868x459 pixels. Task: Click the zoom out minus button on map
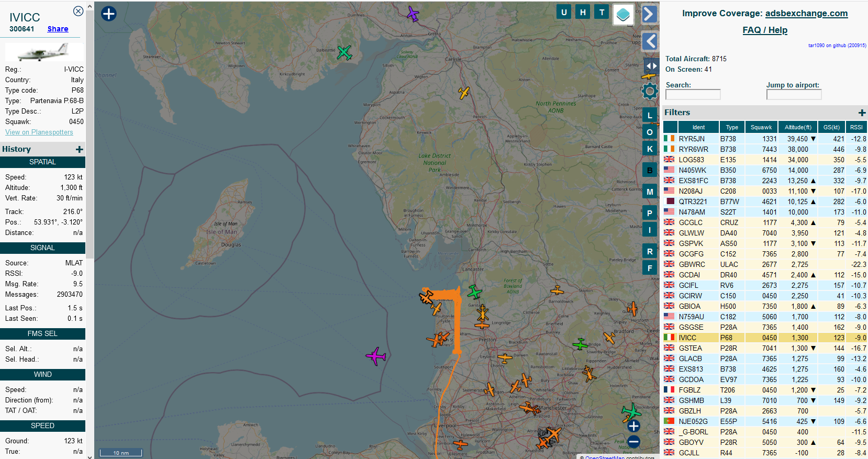[x=633, y=442]
